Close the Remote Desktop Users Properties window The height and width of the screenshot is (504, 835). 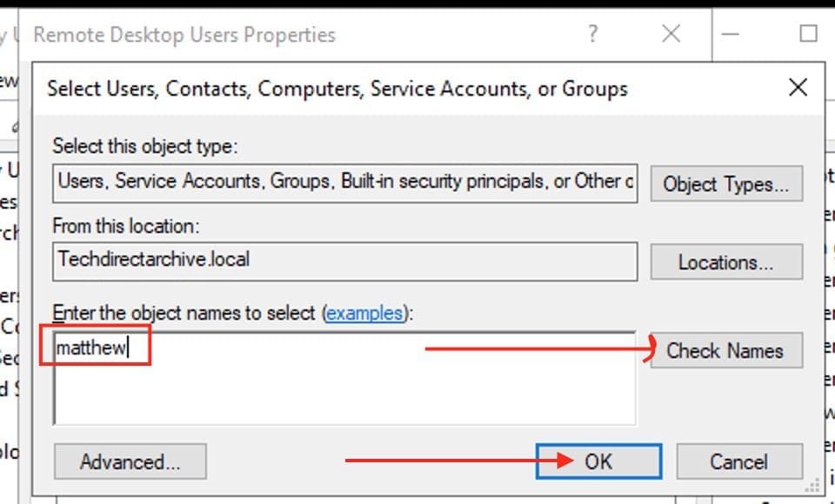tap(671, 35)
